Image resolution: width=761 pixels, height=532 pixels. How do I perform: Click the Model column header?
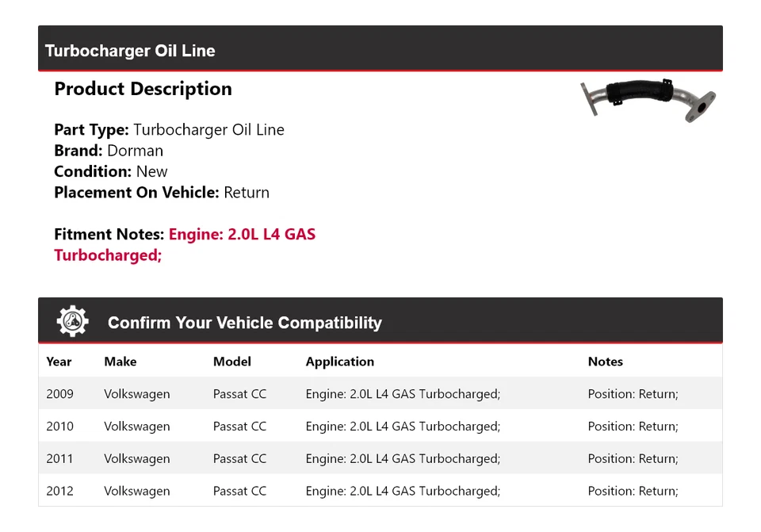click(x=232, y=362)
